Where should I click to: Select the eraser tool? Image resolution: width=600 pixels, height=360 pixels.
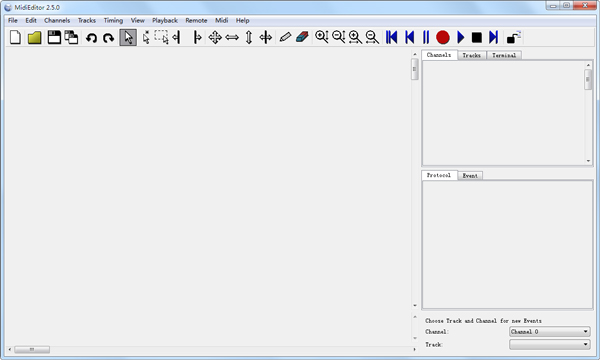[302, 37]
